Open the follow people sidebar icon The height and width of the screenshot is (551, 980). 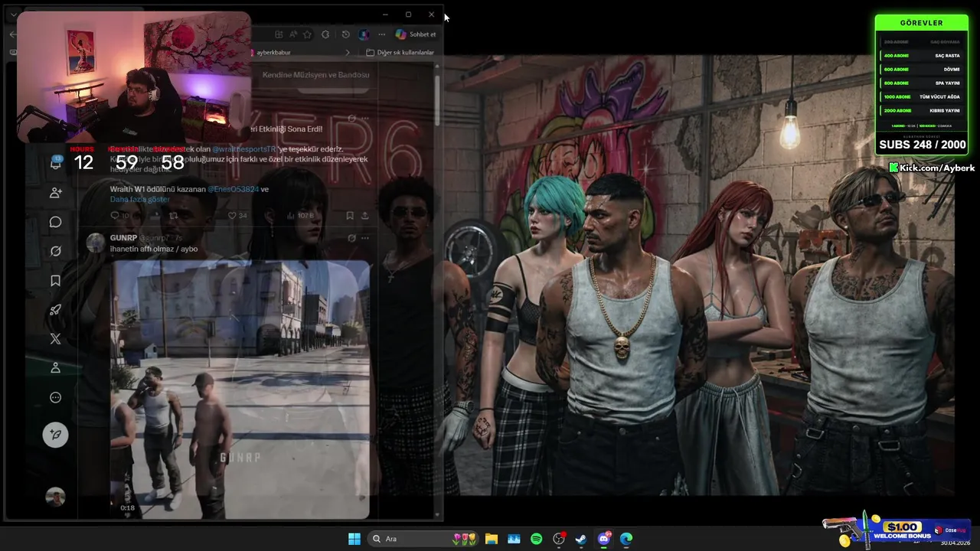coord(56,193)
